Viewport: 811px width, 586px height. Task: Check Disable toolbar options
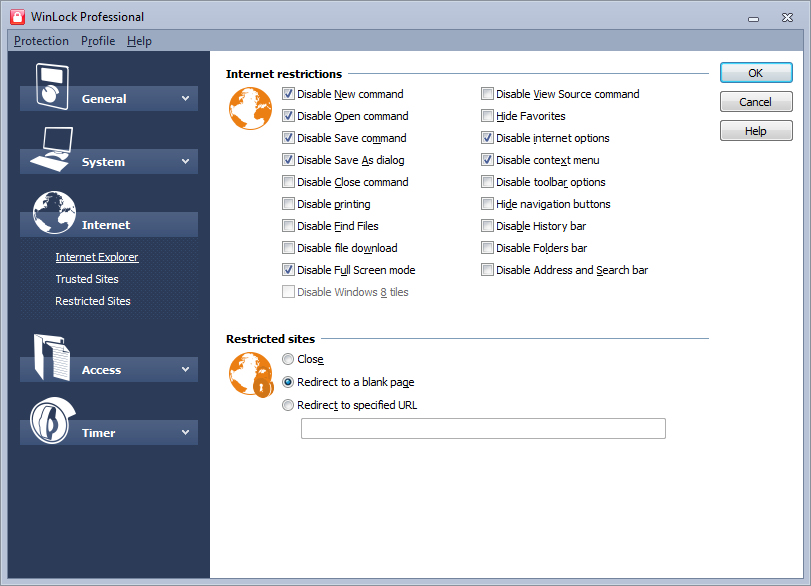487,182
